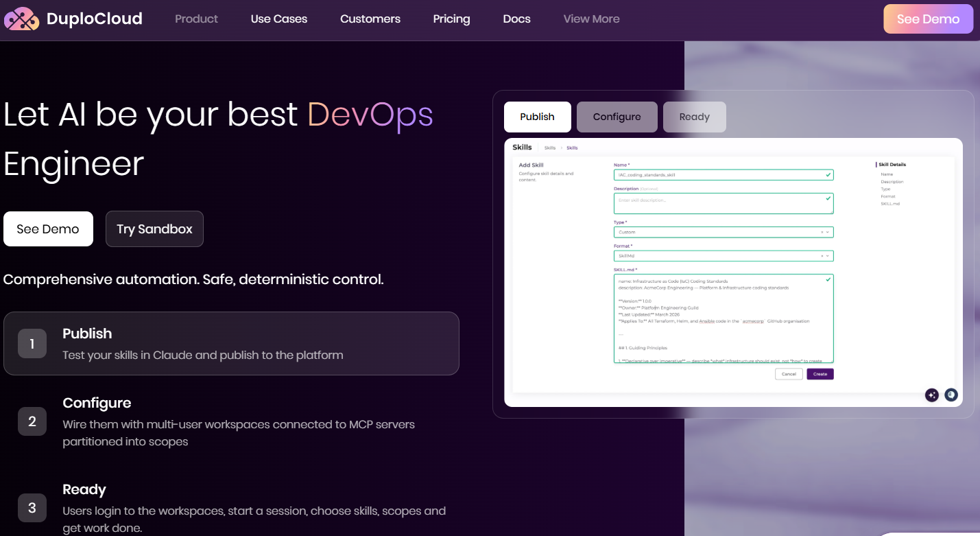
Task: Click the '## 1. Guiding Principles' line
Action: point(643,348)
